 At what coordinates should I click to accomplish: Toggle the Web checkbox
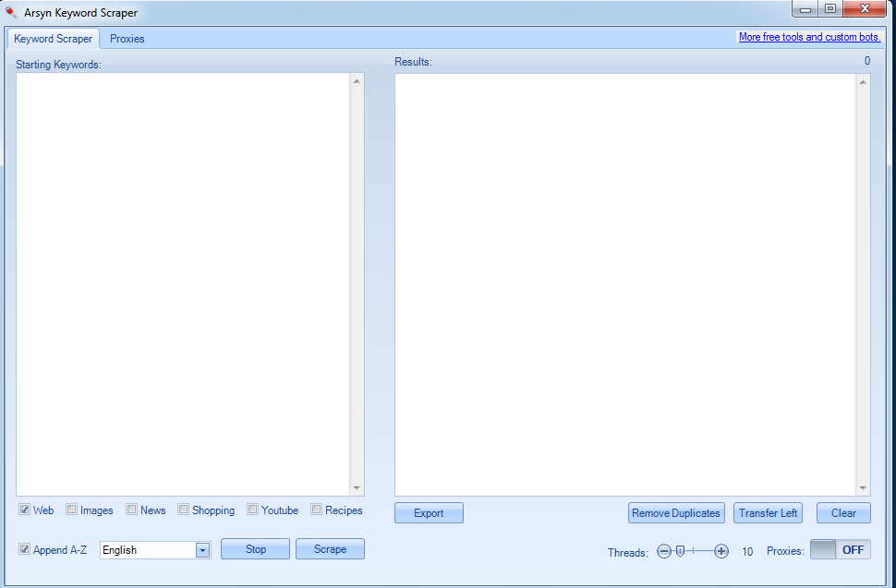click(25, 510)
